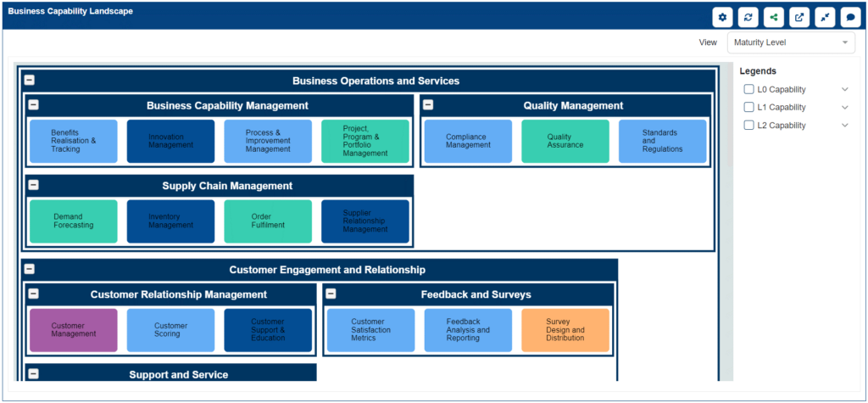Collapse the Quality Management group
The image size is (868, 403).
428,104
